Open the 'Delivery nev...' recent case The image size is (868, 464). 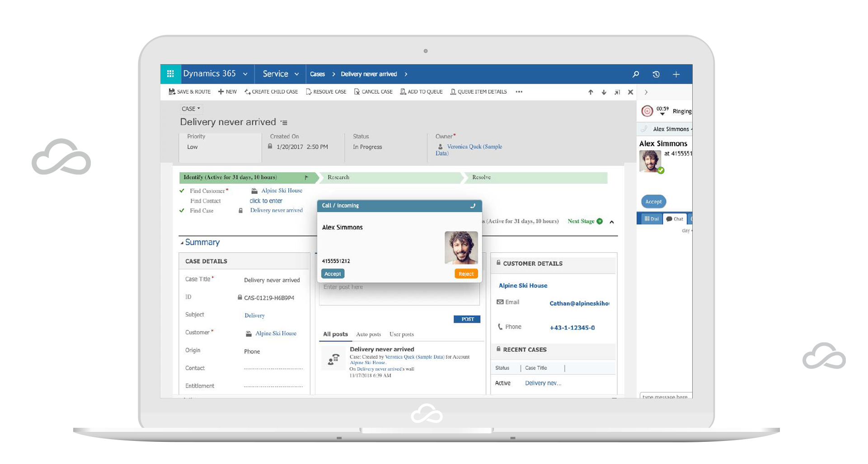pos(543,383)
